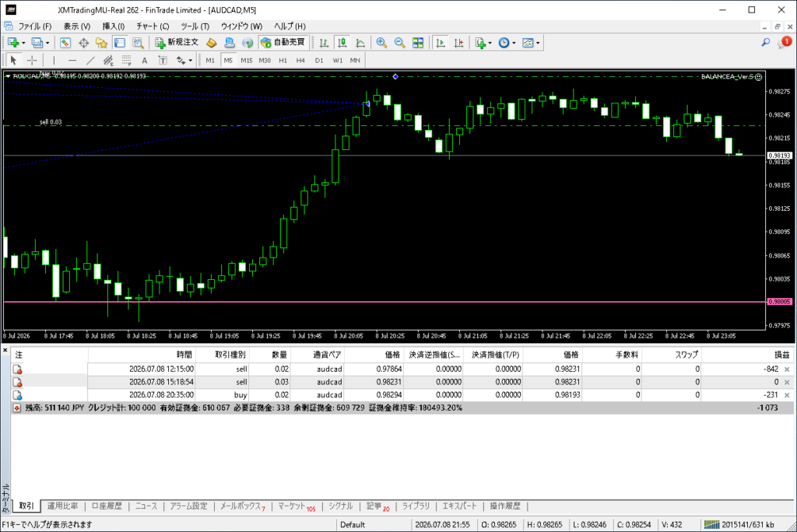Select the text label tool
797x532 pixels.
[144, 61]
